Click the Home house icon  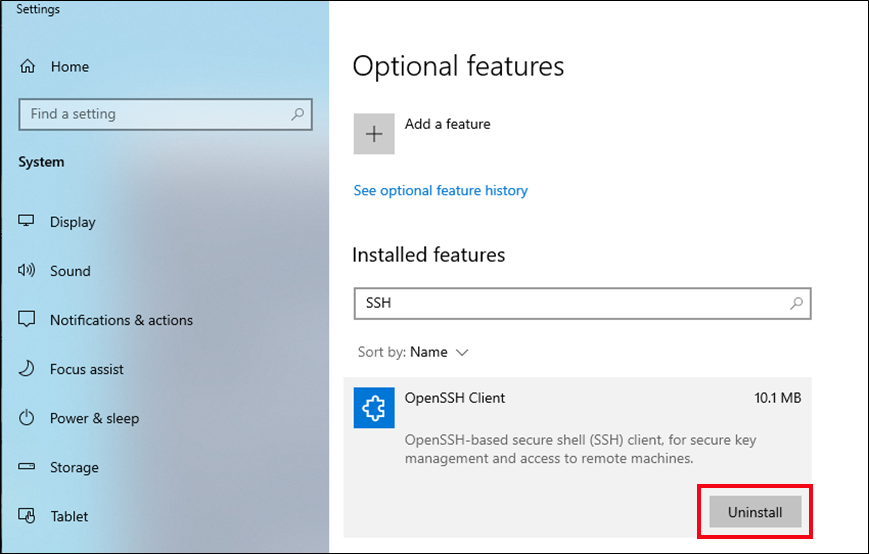(x=27, y=66)
